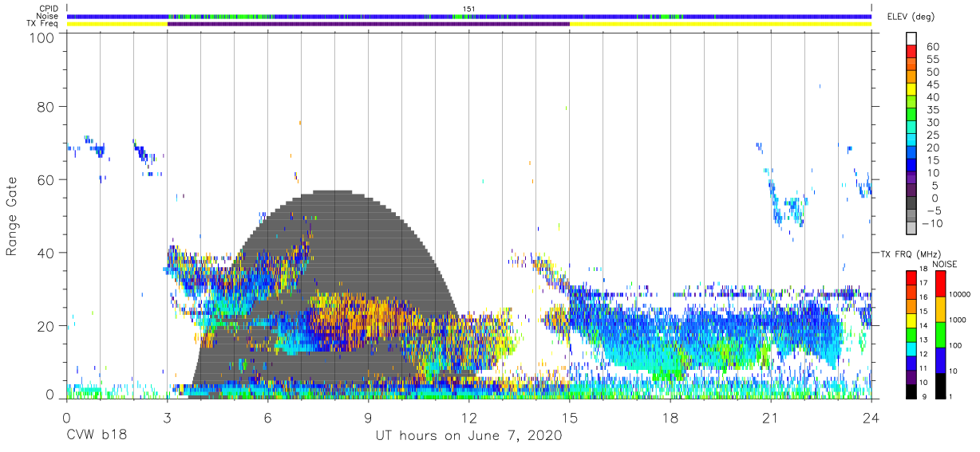Click ELEV colorbar label '60'
980x452 pixels.
coord(933,47)
